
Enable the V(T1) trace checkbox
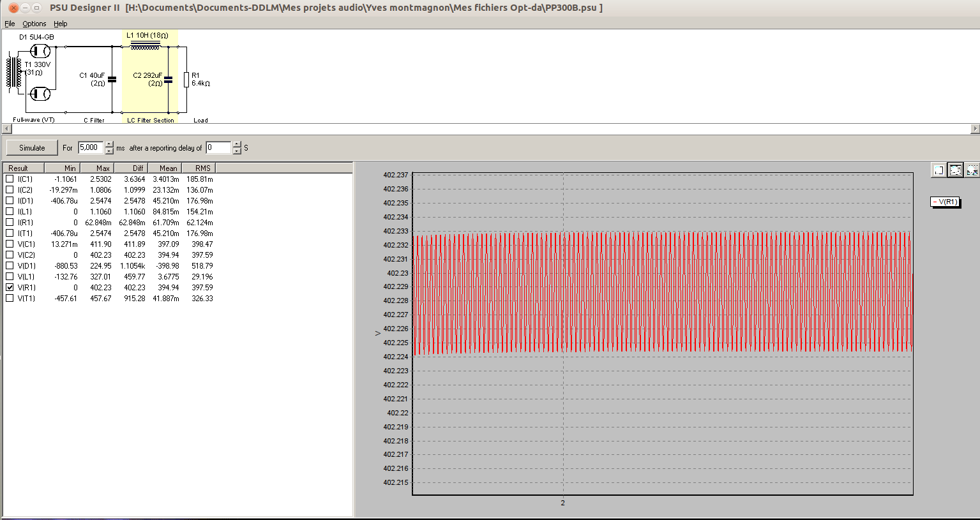coord(10,298)
